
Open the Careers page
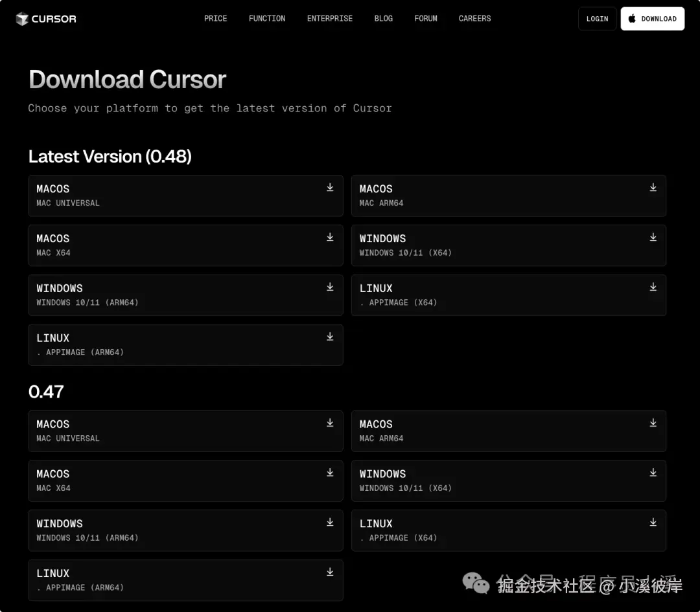tap(475, 18)
